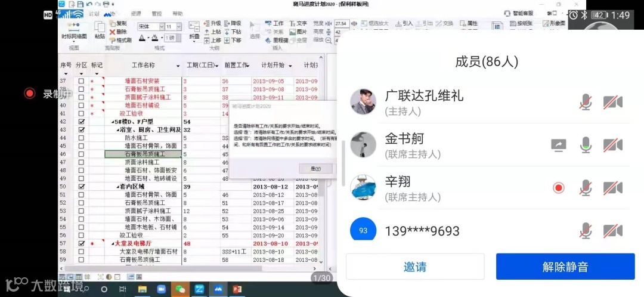Click 广联达孔维礼's muted microphone icon
The width and height of the screenshot is (644, 297).
tap(586, 102)
